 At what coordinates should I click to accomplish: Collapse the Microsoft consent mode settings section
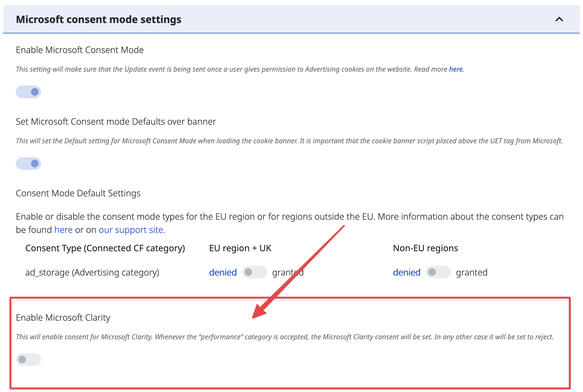click(559, 19)
